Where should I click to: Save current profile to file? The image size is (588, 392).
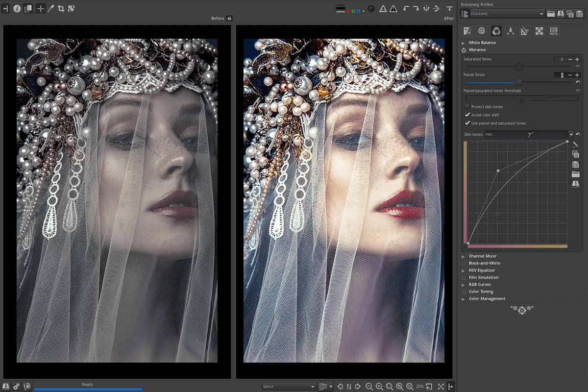point(561,14)
